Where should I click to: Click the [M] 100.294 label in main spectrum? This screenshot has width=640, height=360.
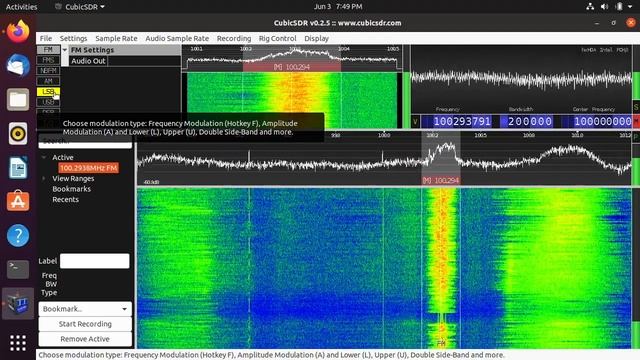coord(441,181)
